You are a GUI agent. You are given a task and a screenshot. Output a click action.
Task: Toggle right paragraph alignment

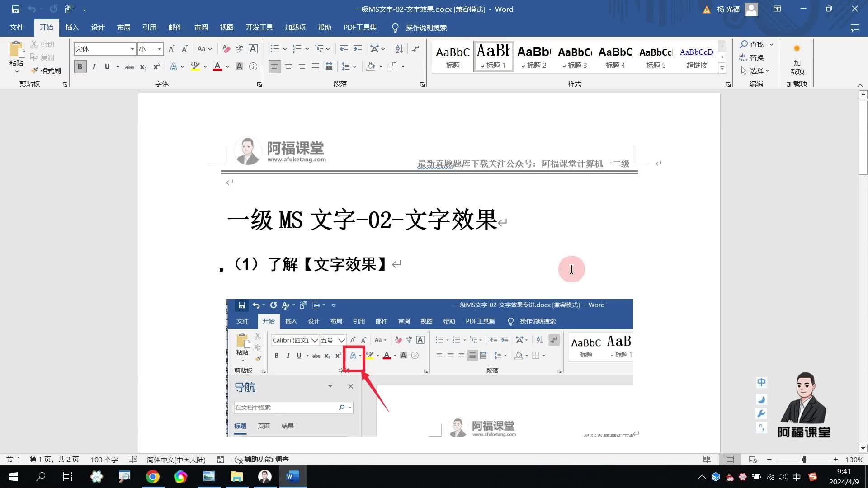[x=302, y=67]
